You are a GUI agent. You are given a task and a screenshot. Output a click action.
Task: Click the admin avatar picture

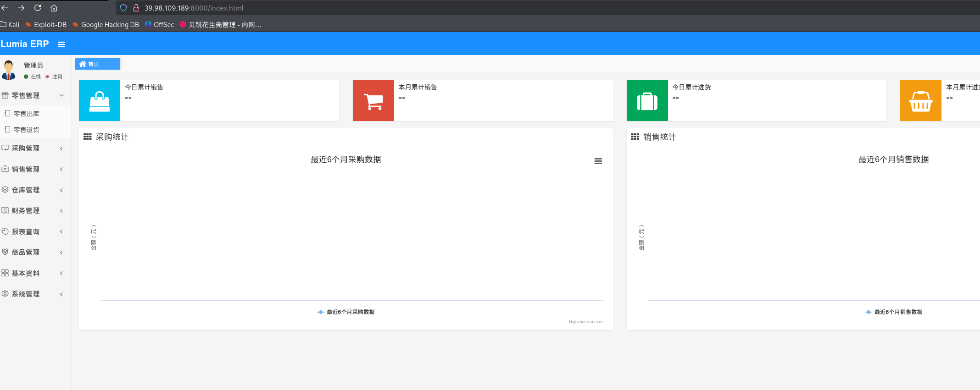tap(9, 70)
